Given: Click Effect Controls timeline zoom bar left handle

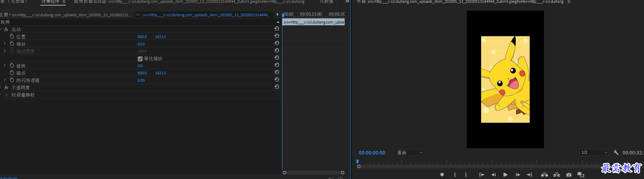Looking at the screenshot, I should [284, 172].
